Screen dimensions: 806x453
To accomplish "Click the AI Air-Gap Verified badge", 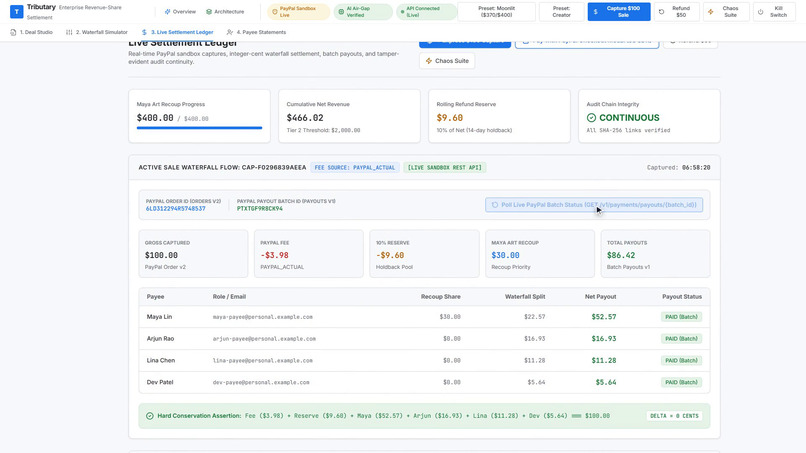I will pyautogui.click(x=363, y=11).
